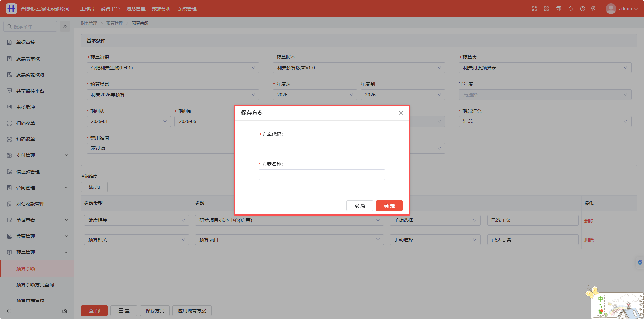
Task: Open the 预算表 dropdown
Action: [545, 68]
